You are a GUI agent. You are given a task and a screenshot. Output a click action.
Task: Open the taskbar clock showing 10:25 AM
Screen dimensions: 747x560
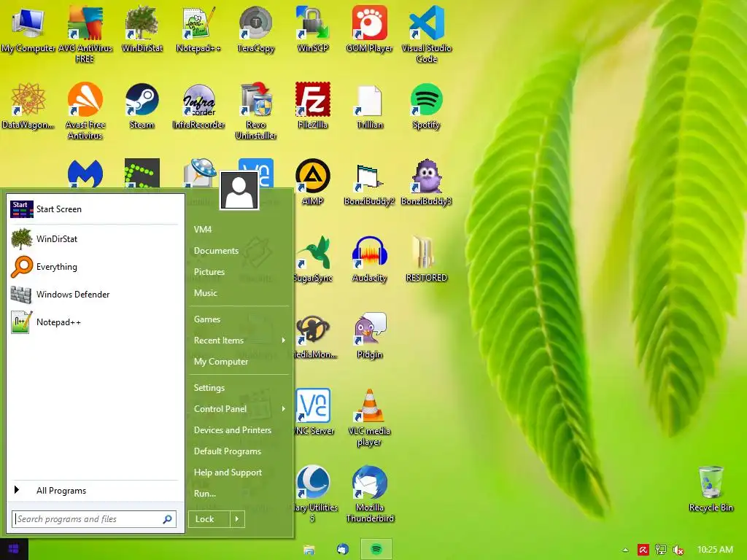[715, 550]
